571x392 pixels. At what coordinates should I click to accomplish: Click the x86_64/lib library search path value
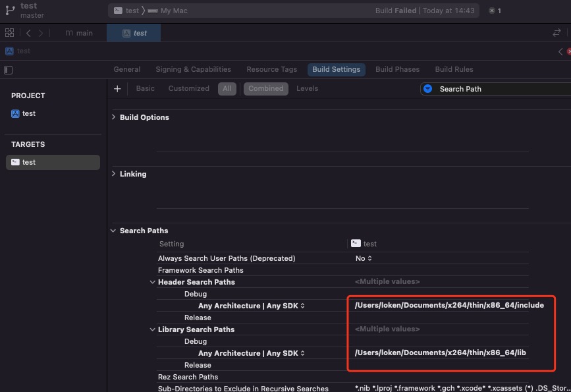440,353
